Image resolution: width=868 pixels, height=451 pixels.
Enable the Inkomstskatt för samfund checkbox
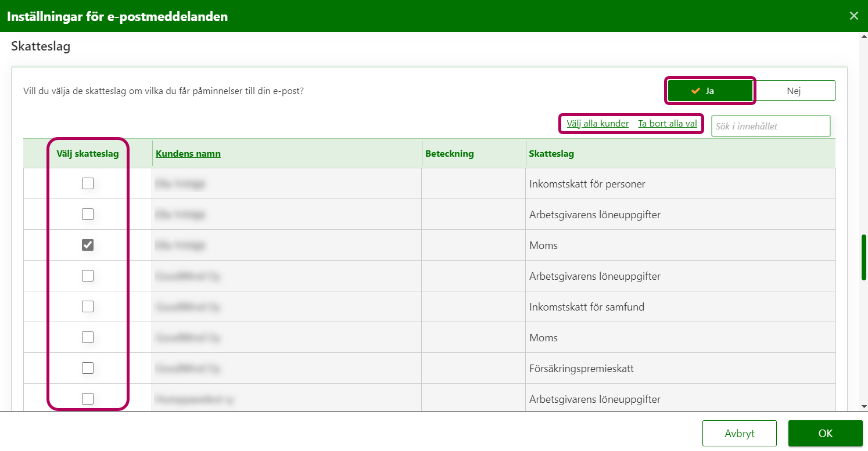coord(88,306)
